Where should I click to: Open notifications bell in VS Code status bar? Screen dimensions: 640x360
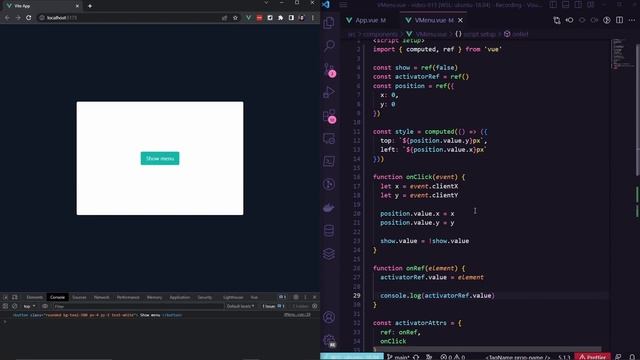pos(632,357)
